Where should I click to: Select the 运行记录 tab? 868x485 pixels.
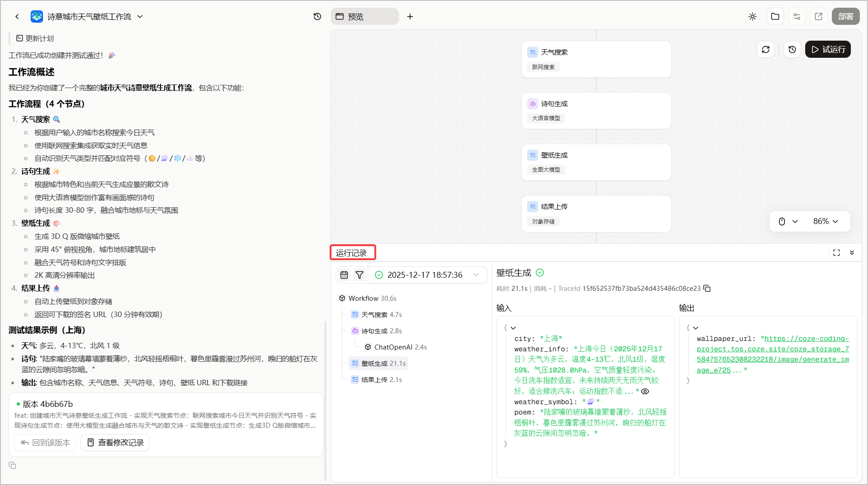[x=352, y=253]
